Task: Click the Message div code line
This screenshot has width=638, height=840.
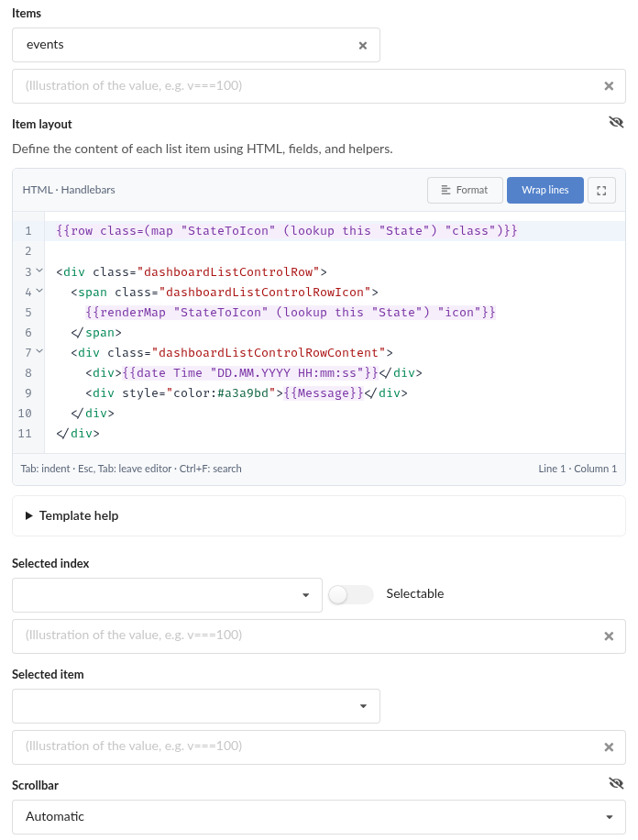Action: point(247,393)
